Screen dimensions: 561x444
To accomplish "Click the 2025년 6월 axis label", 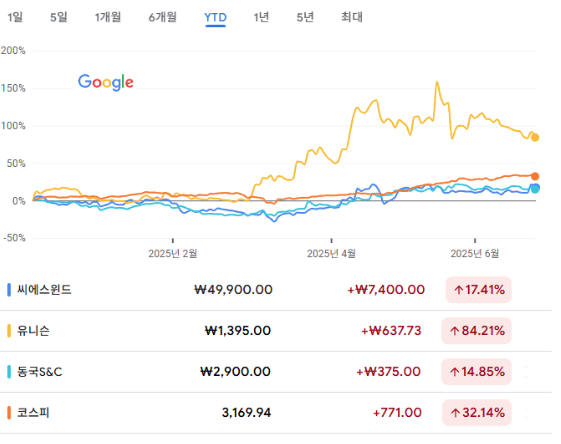I will [x=475, y=254].
